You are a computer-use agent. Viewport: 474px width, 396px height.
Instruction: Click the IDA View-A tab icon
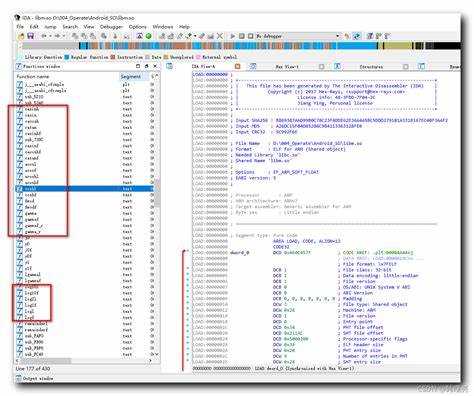point(169,66)
